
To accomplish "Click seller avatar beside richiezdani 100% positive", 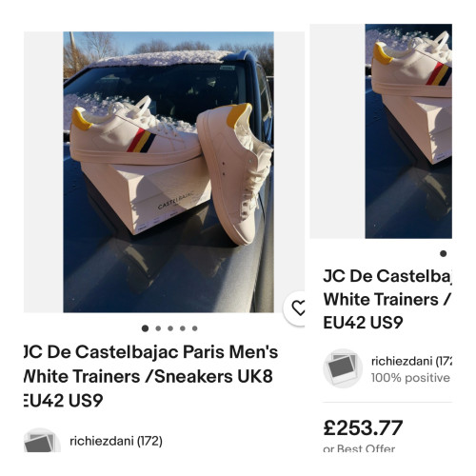I will (343, 368).
